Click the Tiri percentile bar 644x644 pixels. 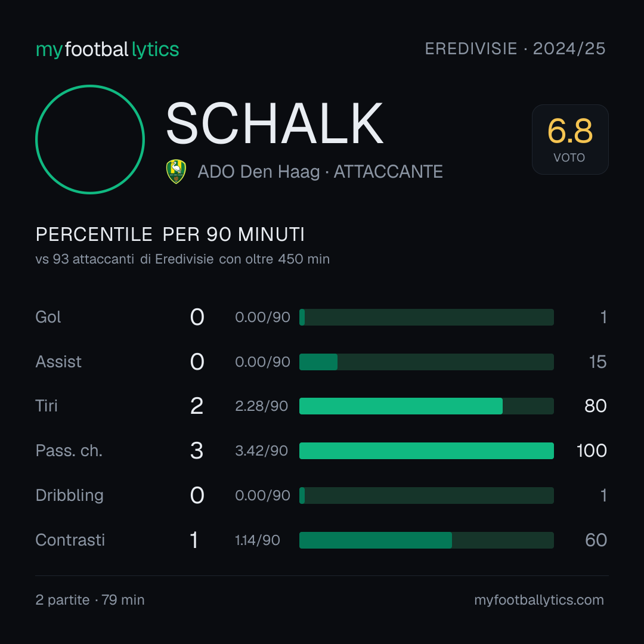point(426,406)
